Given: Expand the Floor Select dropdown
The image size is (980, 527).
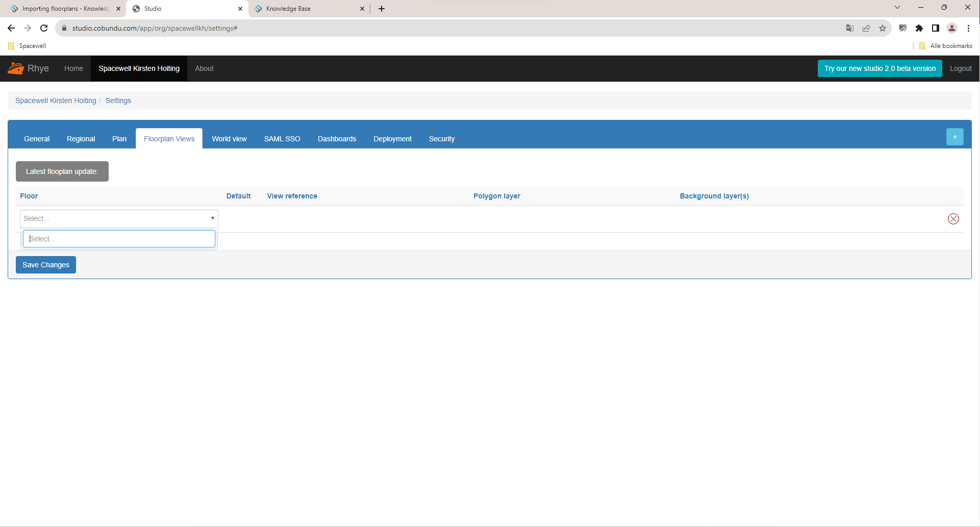Looking at the screenshot, I should click(x=119, y=218).
